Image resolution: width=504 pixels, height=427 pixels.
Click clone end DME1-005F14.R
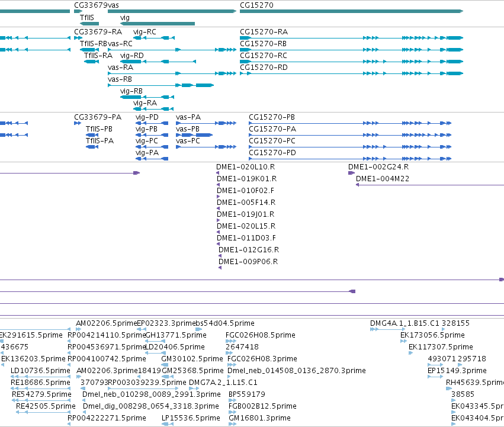tap(246, 203)
